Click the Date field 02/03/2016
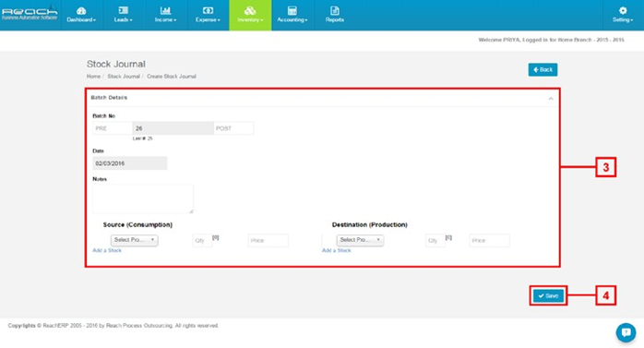The image size is (644, 348). click(130, 163)
